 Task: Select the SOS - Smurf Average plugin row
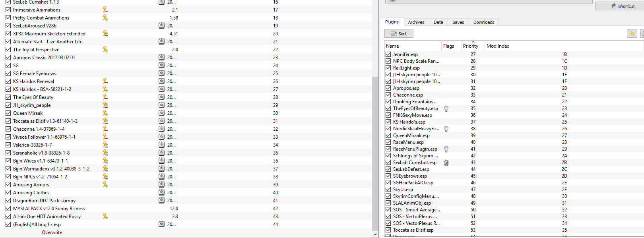pyautogui.click(x=514, y=210)
